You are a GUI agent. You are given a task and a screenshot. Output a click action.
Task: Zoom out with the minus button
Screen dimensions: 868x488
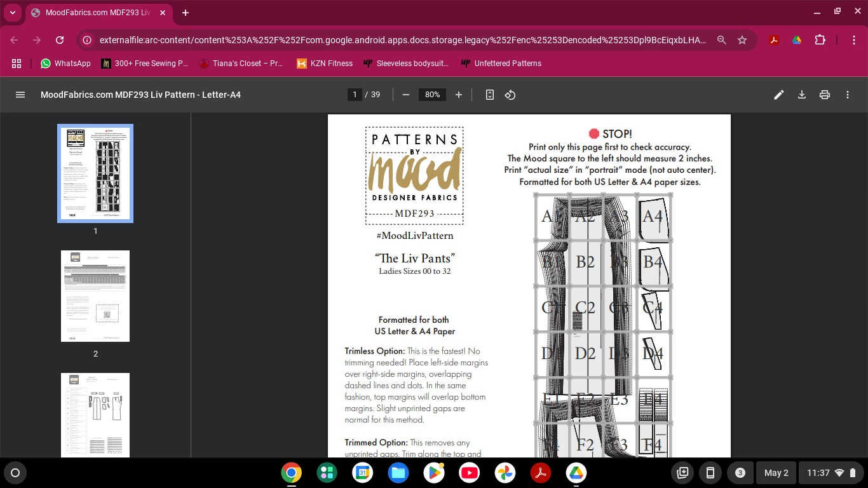(405, 95)
